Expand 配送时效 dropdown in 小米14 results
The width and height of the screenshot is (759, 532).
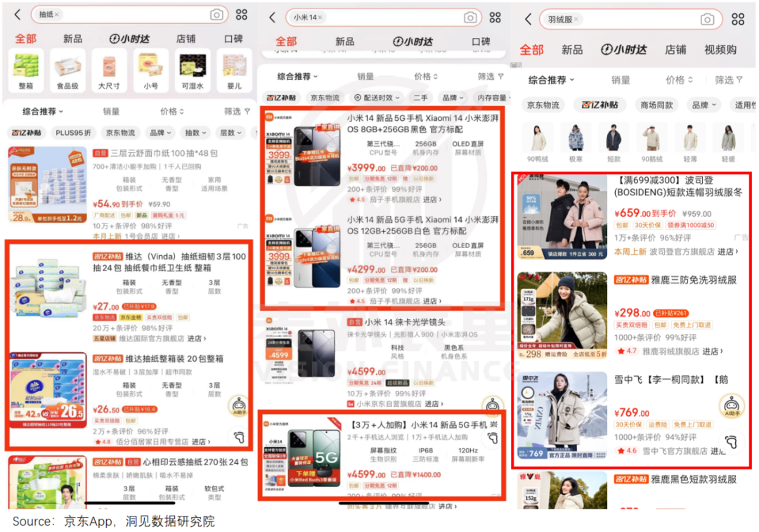377,98
